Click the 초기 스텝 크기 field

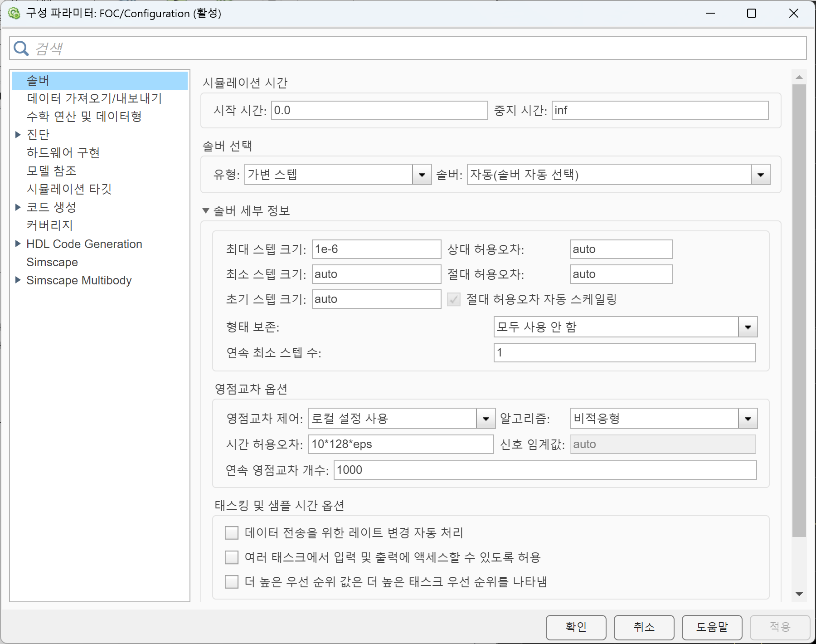pos(377,299)
